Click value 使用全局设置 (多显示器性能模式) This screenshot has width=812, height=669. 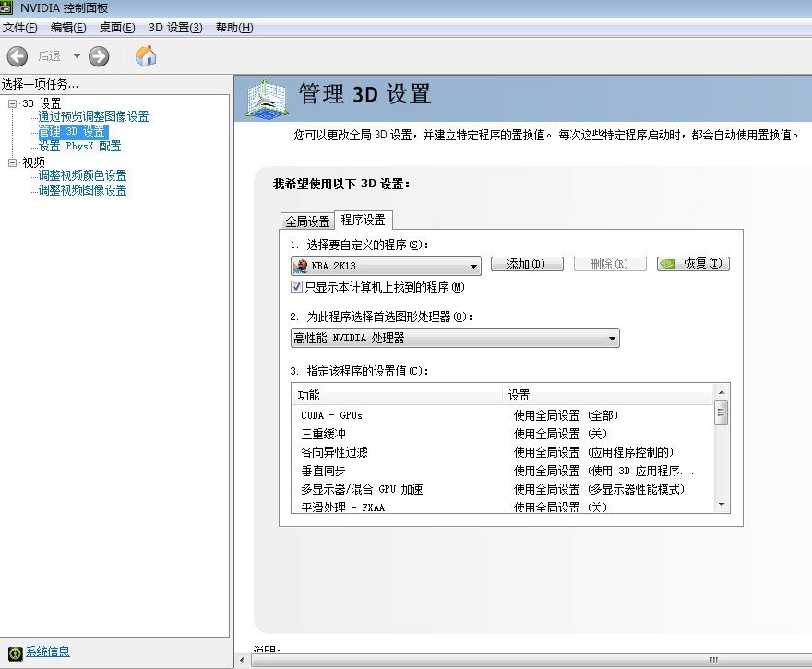pyautogui.click(x=599, y=489)
